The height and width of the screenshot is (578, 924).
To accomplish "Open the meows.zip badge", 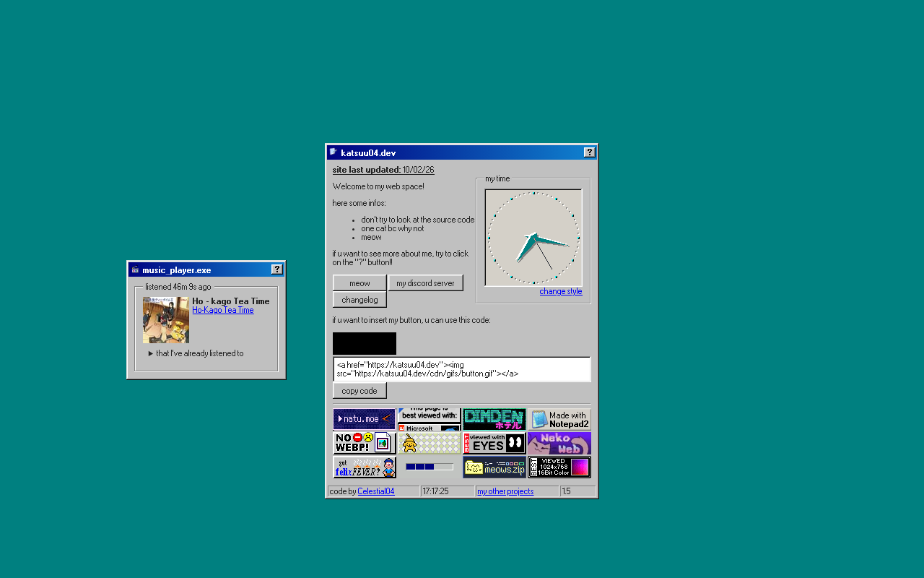I will [494, 467].
